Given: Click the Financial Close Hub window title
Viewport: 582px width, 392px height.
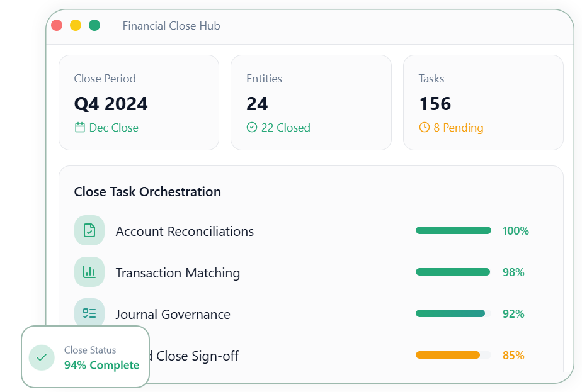Looking at the screenshot, I should coord(171,26).
